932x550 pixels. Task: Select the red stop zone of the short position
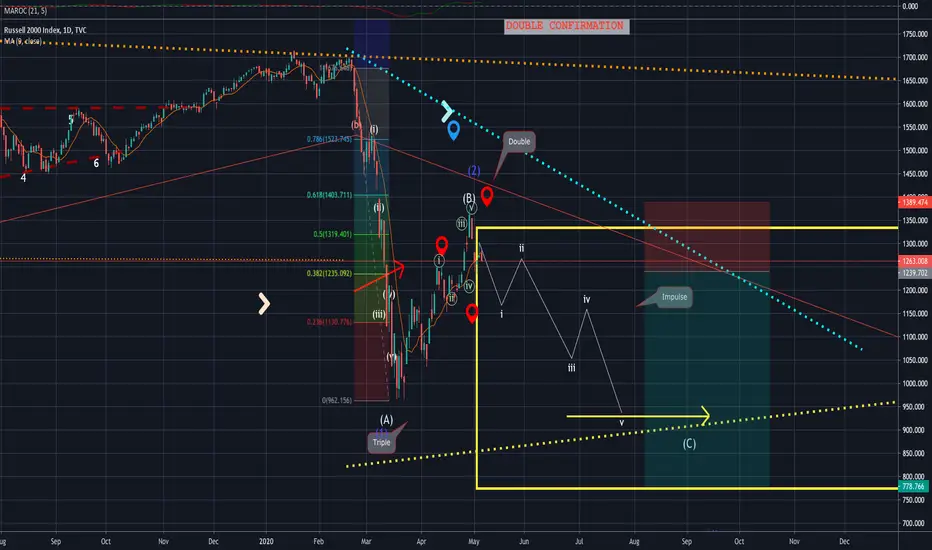[707, 237]
